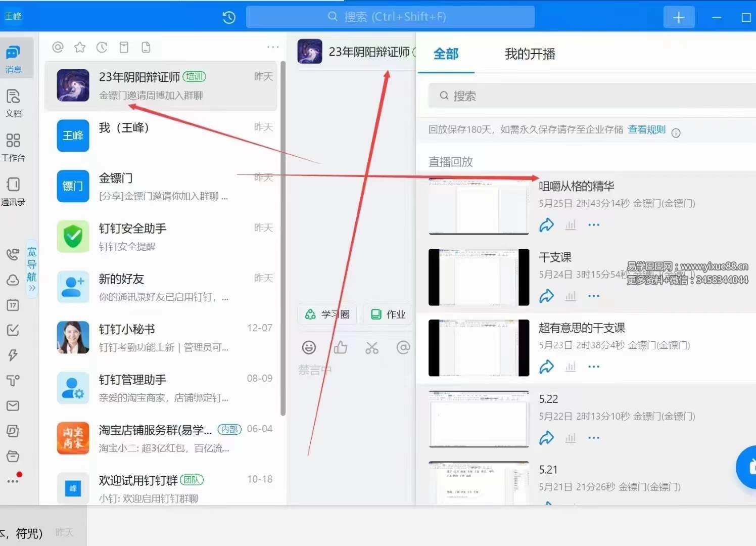Switch to the 全部 tab
The width and height of the screenshot is (756, 546).
pos(446,54)
